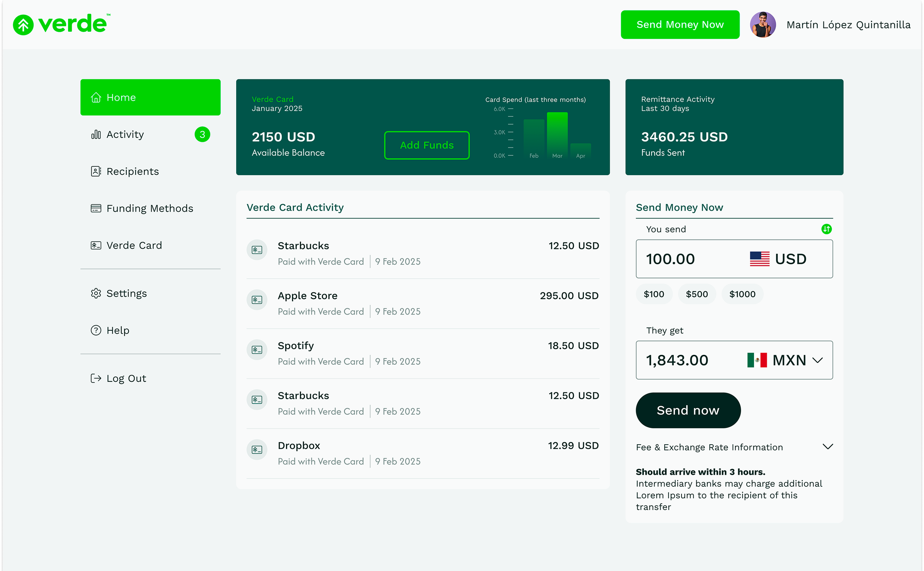
Task: Click the Funding Methods card icon
Action: coord(96,208)
